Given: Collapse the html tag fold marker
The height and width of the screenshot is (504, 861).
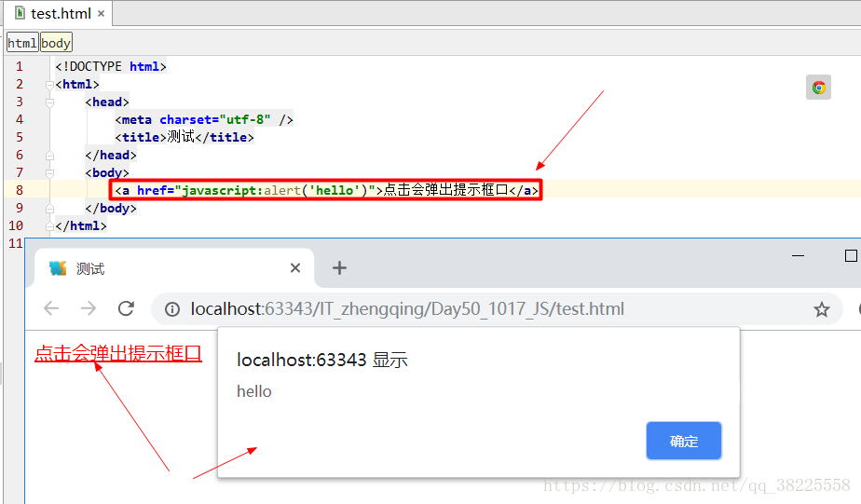Looking at the screenshot, I should [x=49, y=85].
